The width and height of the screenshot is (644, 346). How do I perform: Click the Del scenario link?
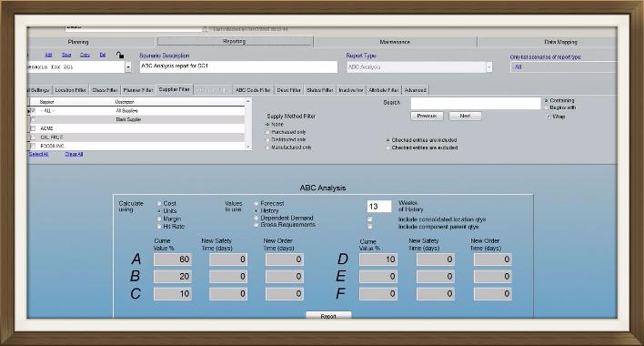[103, 55]
